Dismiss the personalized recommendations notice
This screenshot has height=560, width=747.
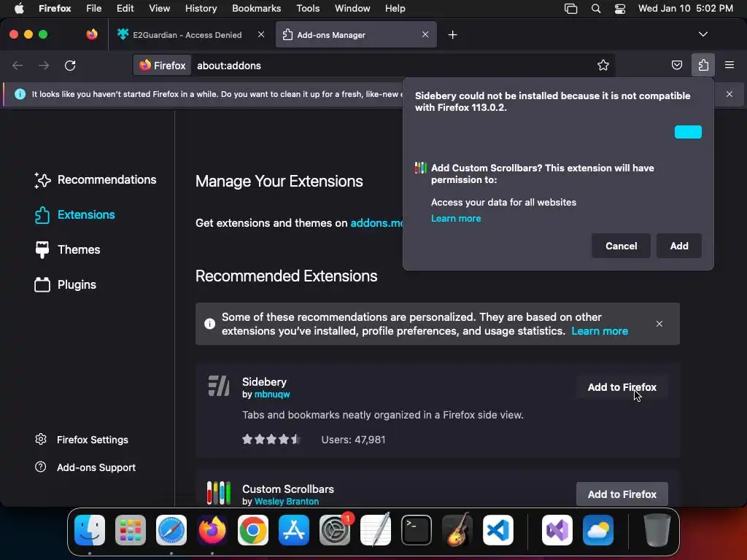659,324
